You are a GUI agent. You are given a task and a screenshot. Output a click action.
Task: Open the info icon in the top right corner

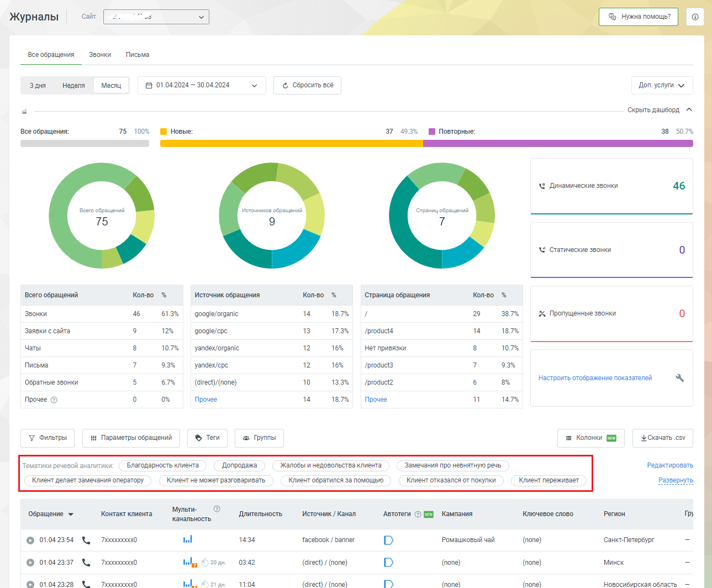[695, 17]
